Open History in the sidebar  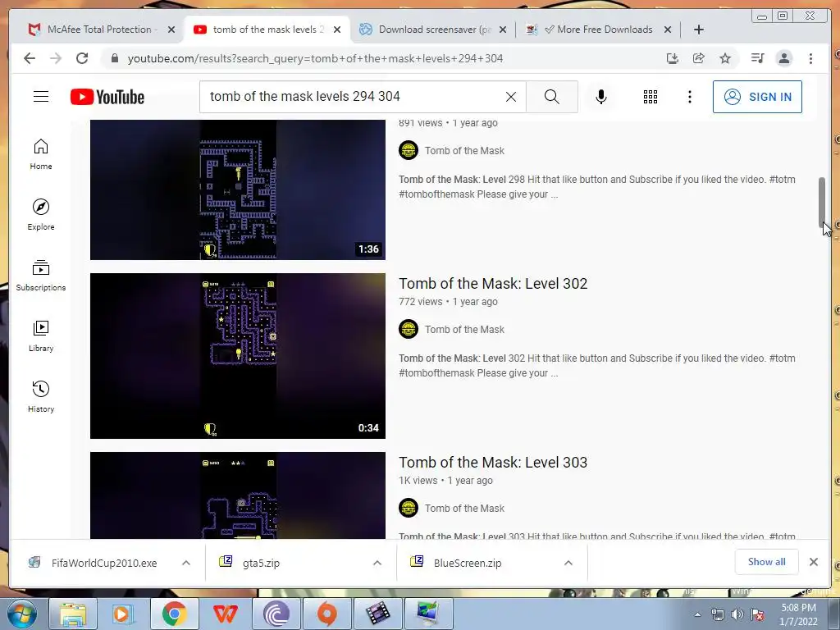[41, 396]
